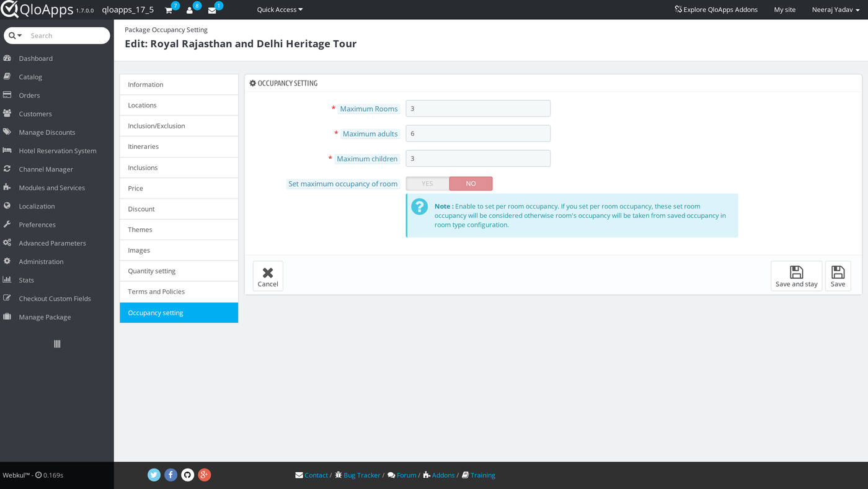Open the Discount tab

click(179, 209)
